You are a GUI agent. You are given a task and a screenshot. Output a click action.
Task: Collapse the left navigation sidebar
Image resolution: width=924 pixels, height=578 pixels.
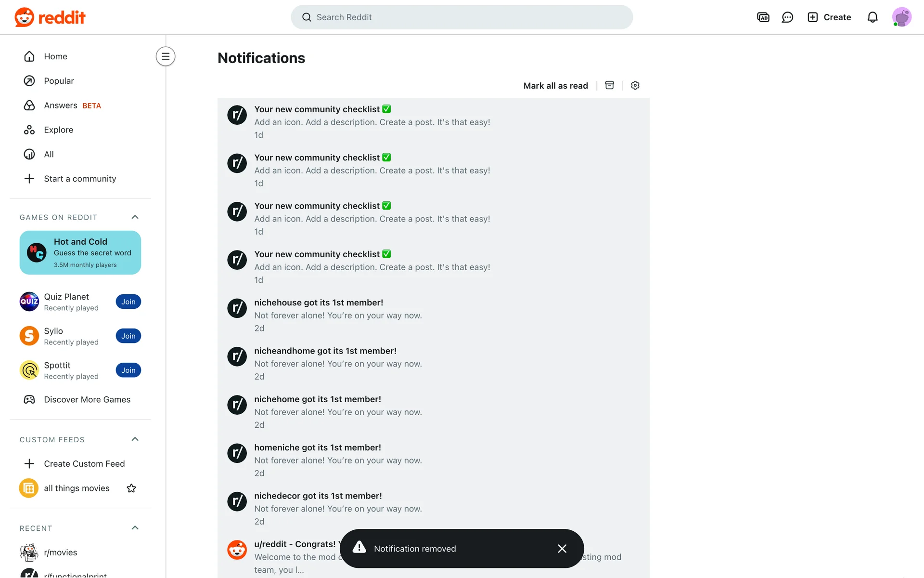pyautogui.click(x=166, y=56)
